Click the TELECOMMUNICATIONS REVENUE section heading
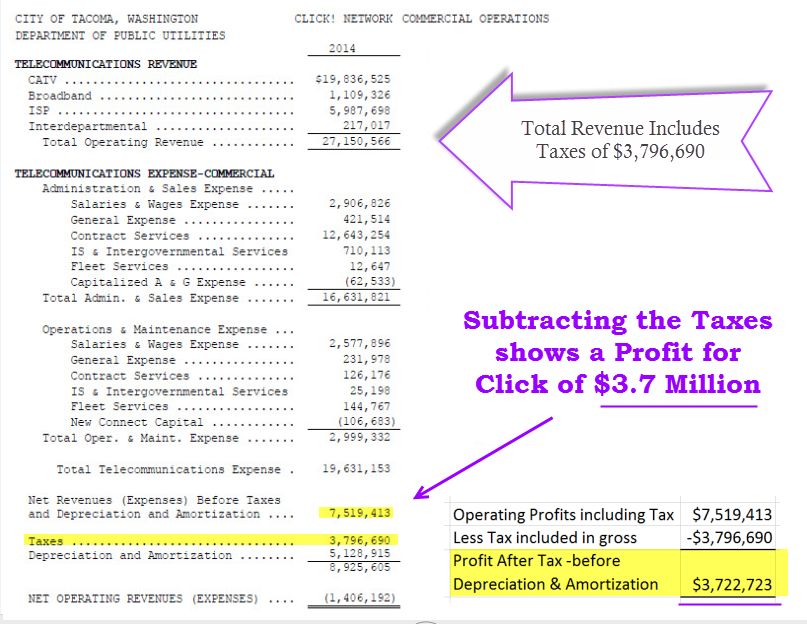The height and width of the screenshot is (624, 807). click(105, 64)
